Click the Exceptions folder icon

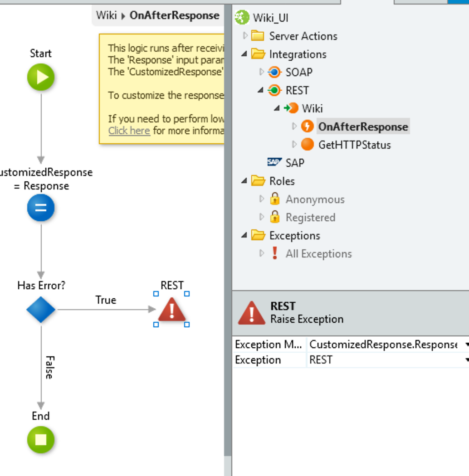[x=258, y=235]
